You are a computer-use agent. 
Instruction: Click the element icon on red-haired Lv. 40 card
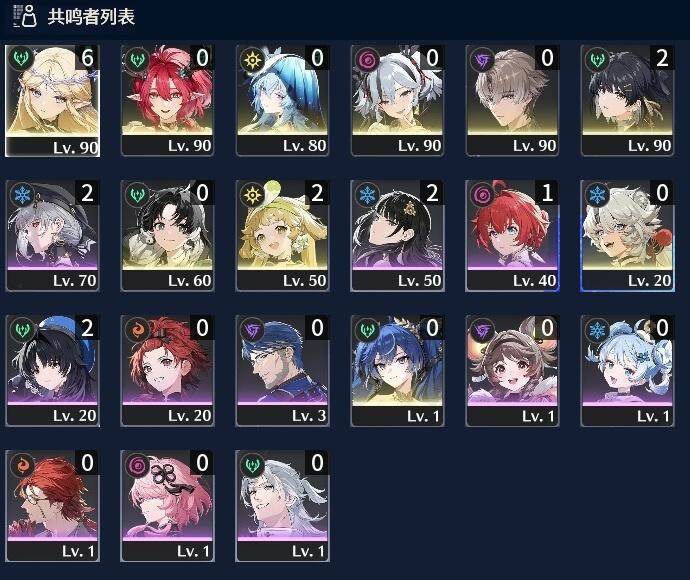(x=482, y=194)
